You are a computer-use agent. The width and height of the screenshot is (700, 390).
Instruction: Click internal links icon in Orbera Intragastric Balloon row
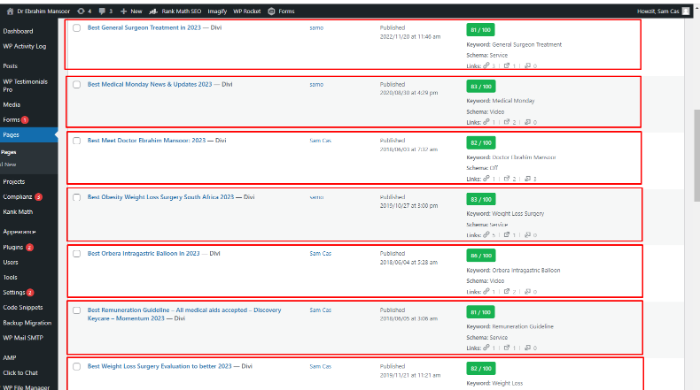486,291
